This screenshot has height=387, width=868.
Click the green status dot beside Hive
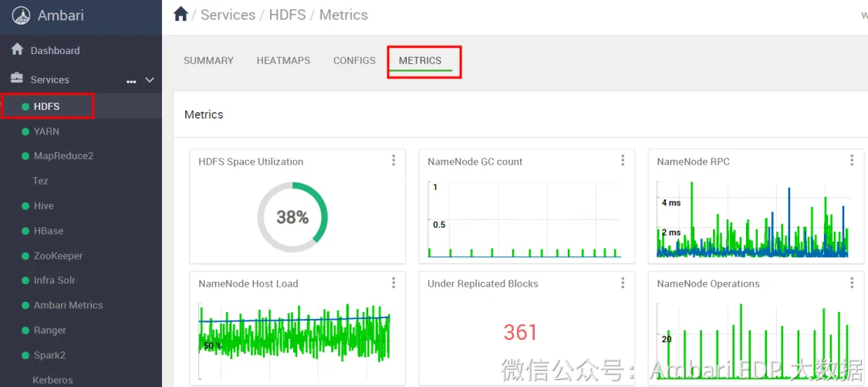(x=25, y=205)
